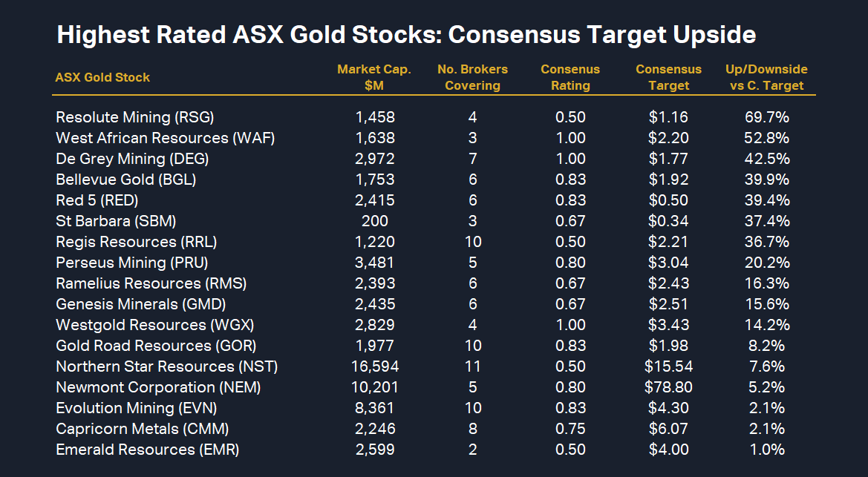The width and height of the screenshot is (868, 477).
Task: Select the Market Cap. $M column header
Action: point(374,77)
